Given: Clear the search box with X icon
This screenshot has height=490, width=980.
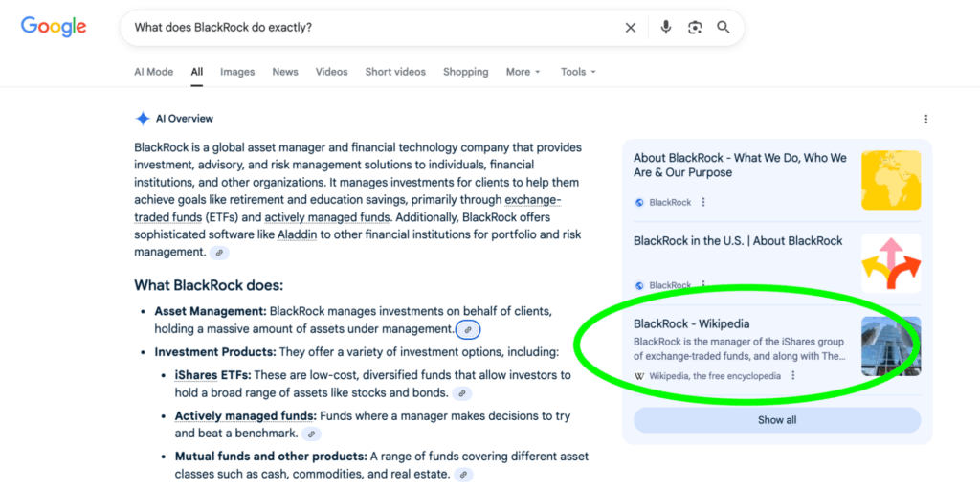Looking at the screenshot, I should point(631,28).
